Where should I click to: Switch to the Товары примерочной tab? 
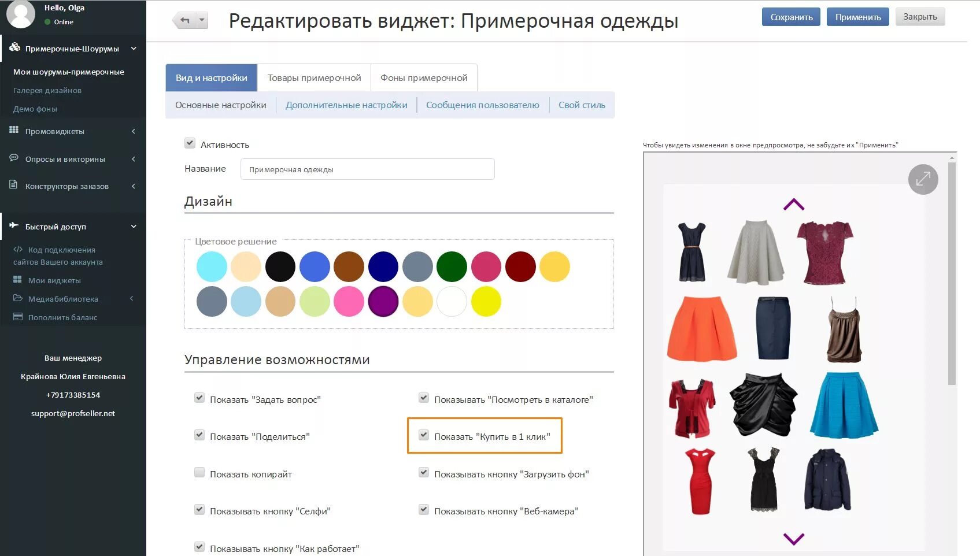[x=314, y=77]
